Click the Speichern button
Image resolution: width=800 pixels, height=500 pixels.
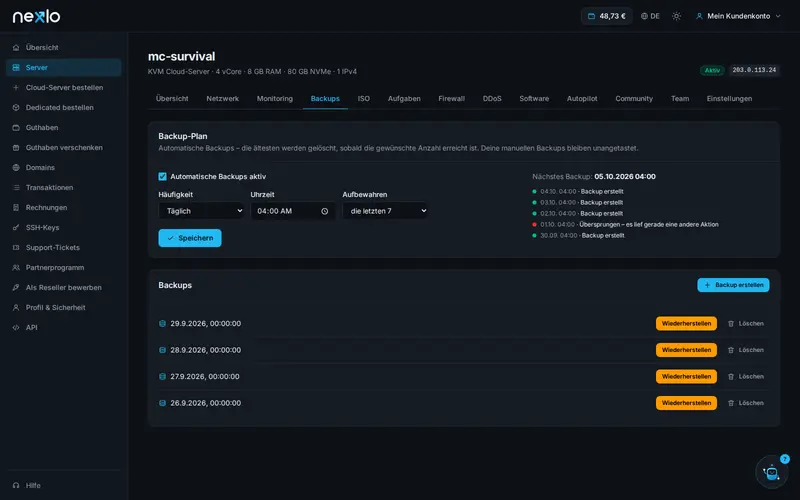pos(190,238)
